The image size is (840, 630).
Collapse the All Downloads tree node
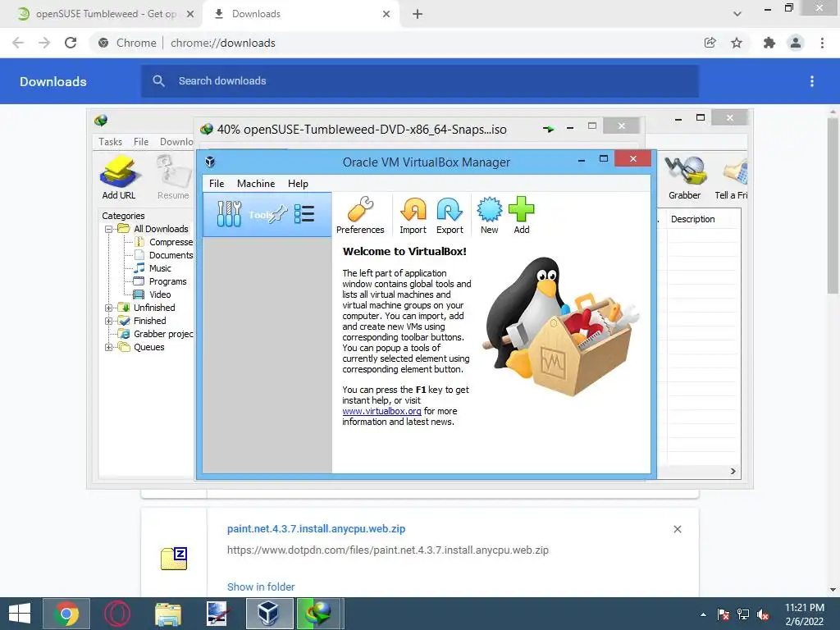[109, 230]
